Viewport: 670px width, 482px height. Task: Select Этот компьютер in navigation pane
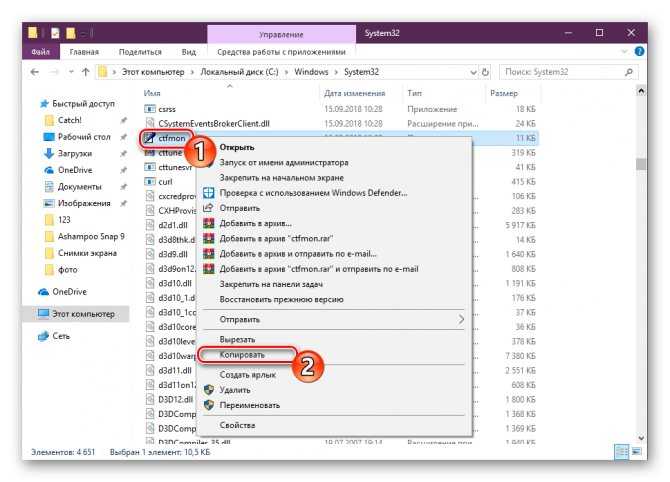(83, 314)
